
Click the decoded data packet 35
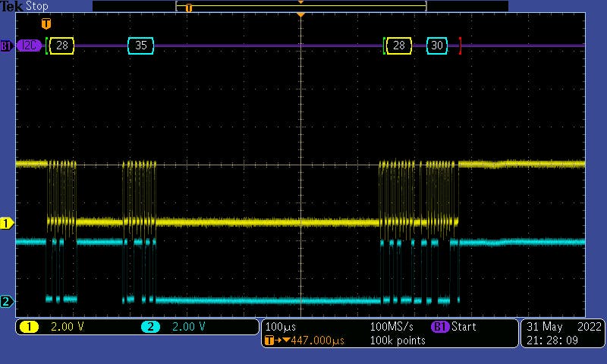pyautogui.click(x=141, y=45)
